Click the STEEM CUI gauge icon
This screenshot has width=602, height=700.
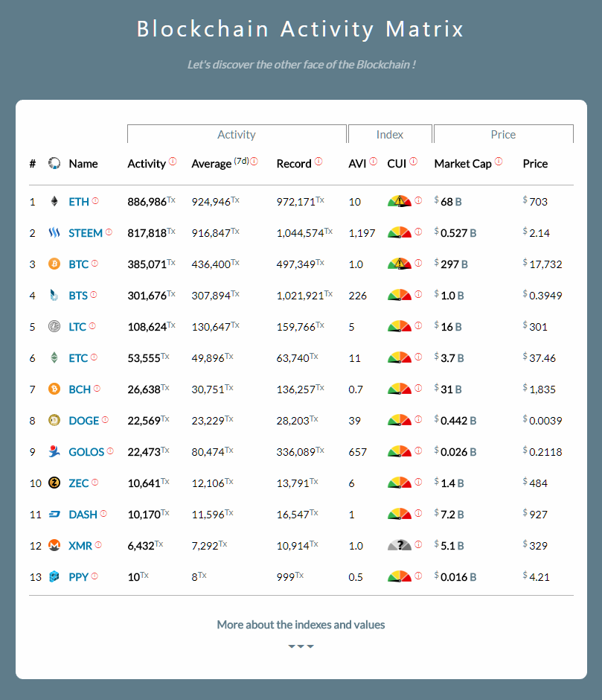pyautogui.click(x=400, y=232)
